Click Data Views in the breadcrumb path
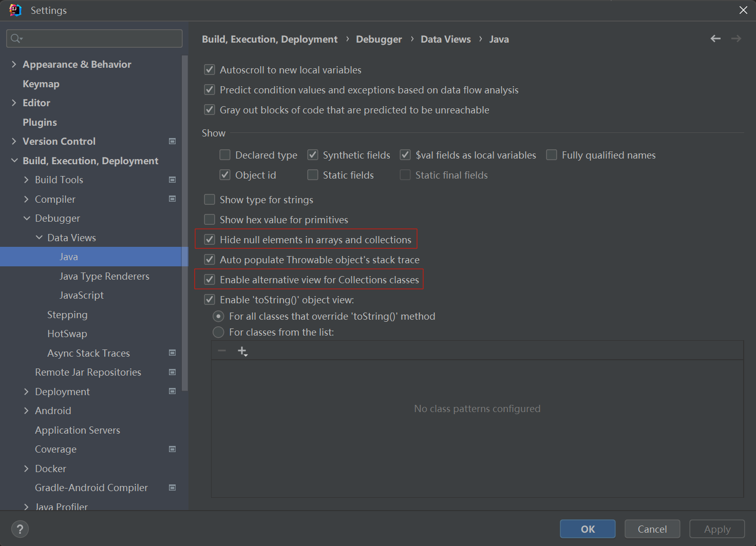The width and height of the screenshot is (756, 546). [446, 39]
